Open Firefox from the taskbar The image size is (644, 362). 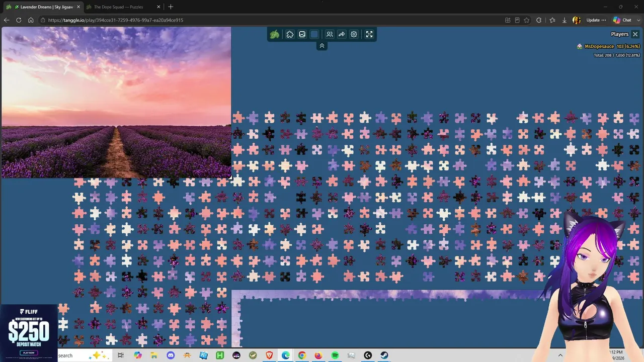[x=318, y=355]
